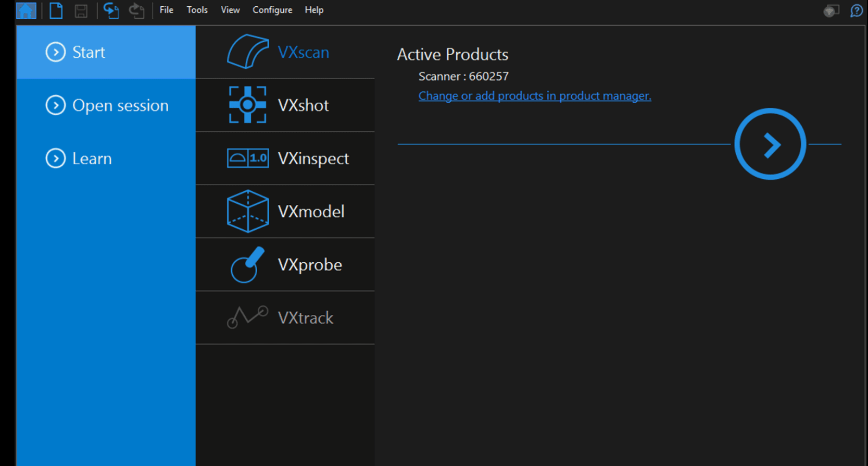Select the VXmodel module label
The width and height of the screenshot is (868, 466).
coord(311,212)
